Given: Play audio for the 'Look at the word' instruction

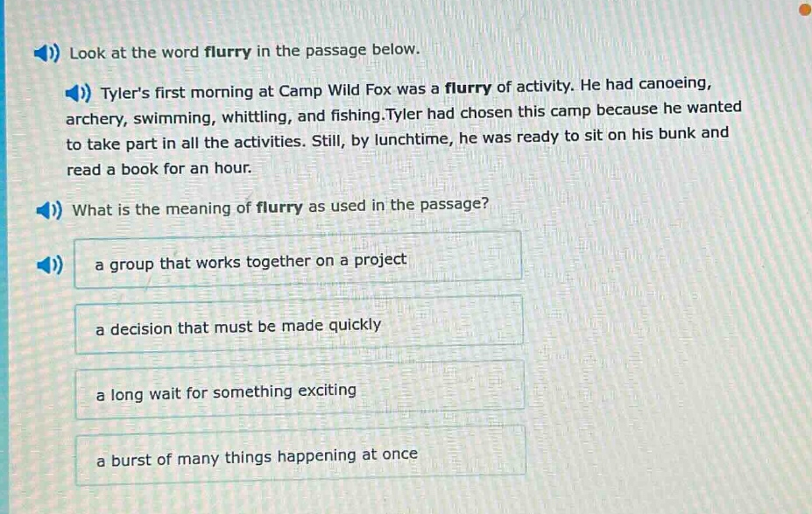Looking at the screenshot, I should click(46, 53).
